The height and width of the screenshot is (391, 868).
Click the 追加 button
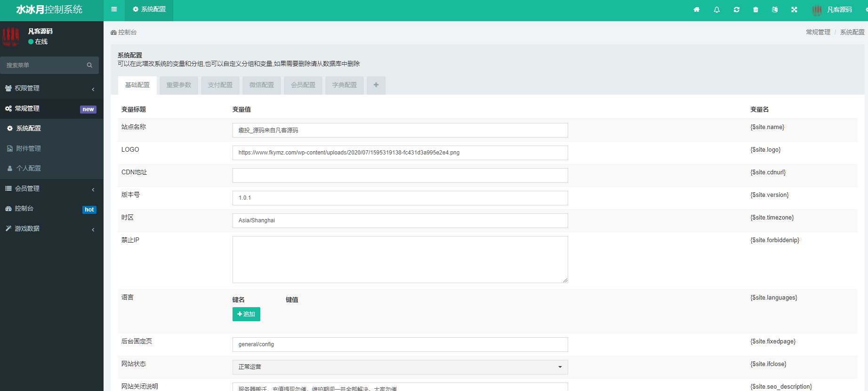(246, 314)
